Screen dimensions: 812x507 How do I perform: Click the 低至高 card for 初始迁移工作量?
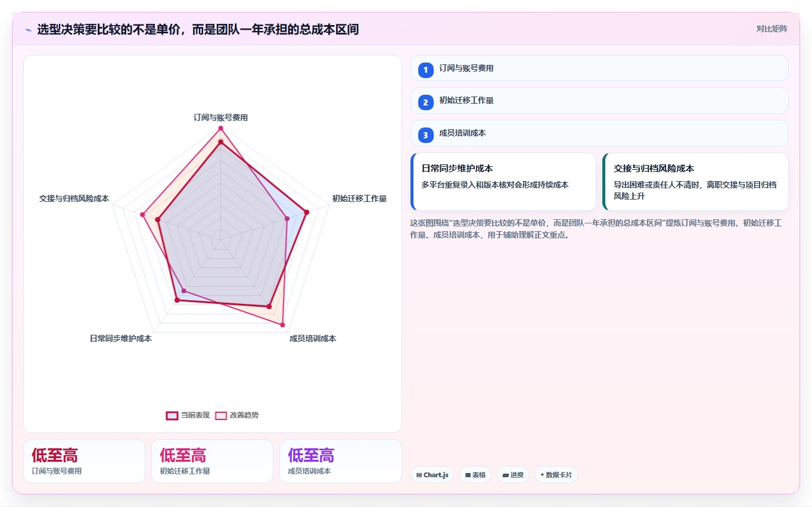pyautogui.click(x=212, y=461)
